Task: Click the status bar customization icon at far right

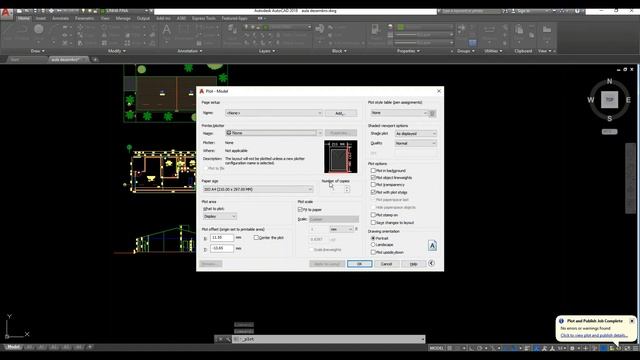Action: click(x=636, y=348)
